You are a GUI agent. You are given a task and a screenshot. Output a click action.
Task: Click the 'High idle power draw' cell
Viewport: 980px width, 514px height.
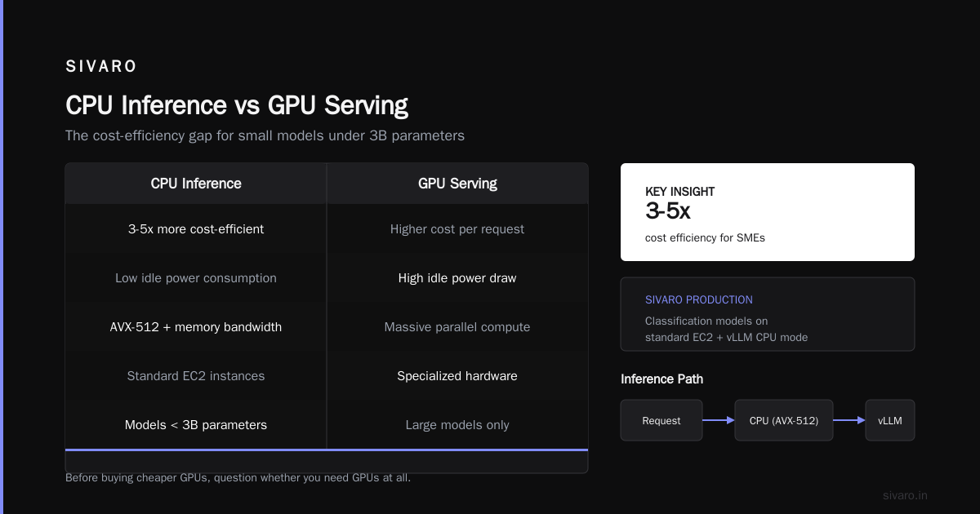tap(457, 278)
